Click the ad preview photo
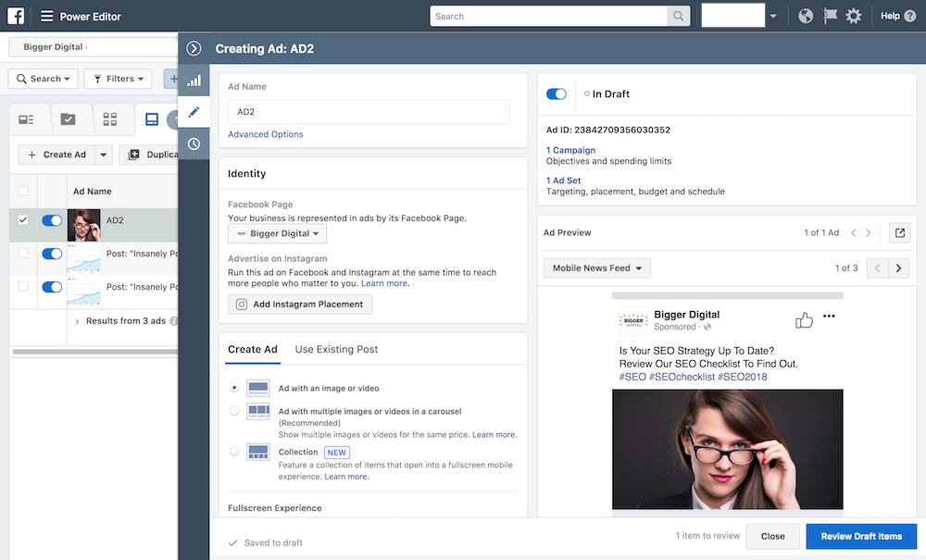Viewport: 926px width, 560px height. tap(728, 449)
